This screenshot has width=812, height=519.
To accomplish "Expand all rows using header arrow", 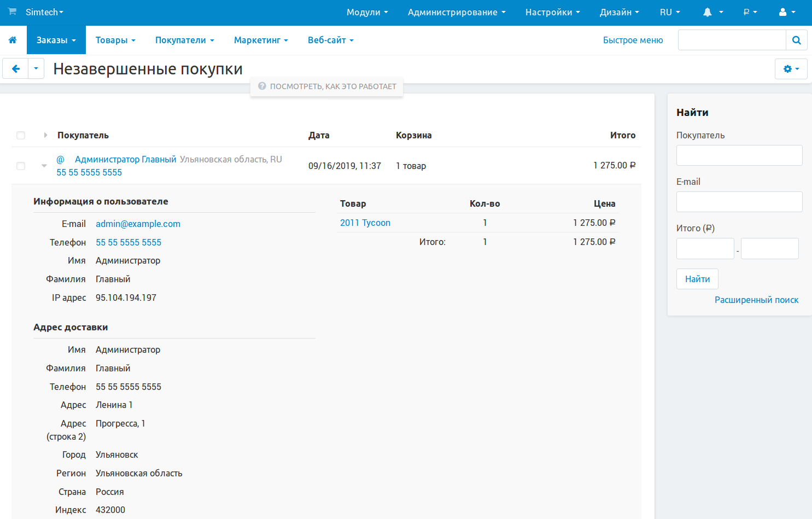I will 45,135.
